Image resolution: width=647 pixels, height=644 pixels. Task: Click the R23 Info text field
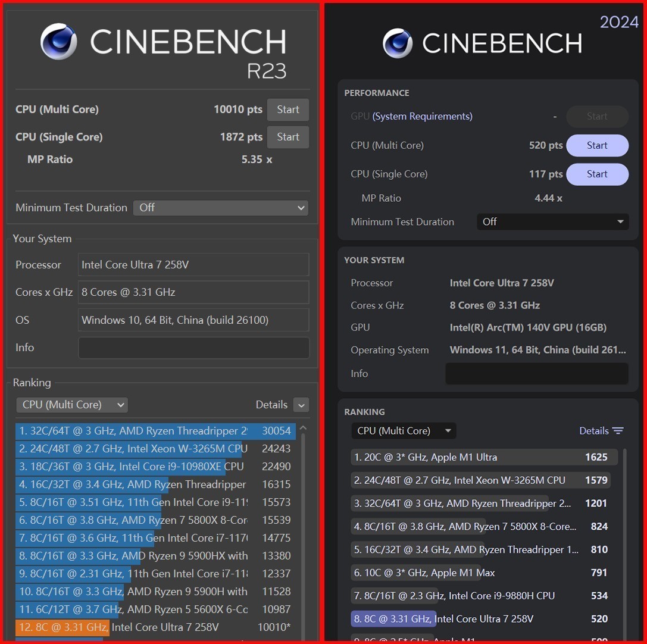coord(193,348)
